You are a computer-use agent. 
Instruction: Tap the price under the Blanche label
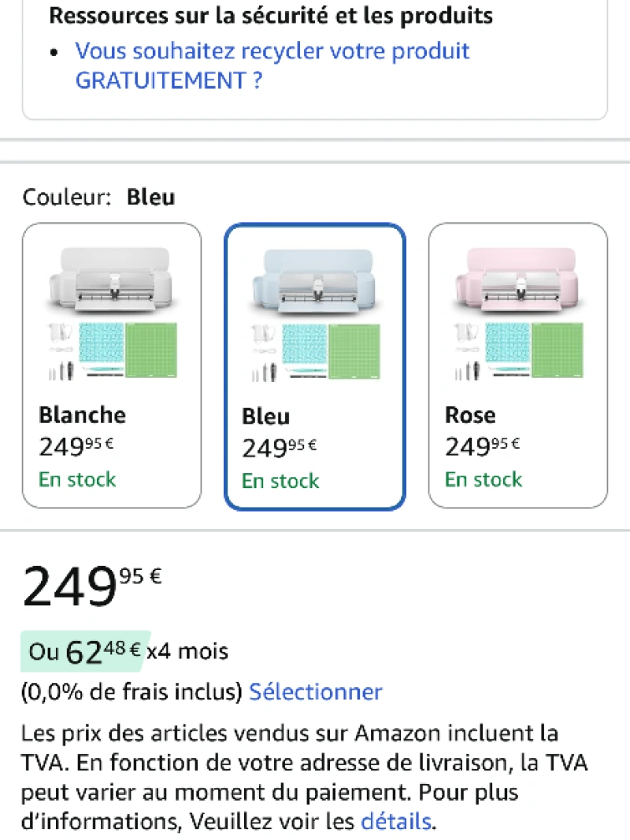pyautogui.click(x=76, y=447)
